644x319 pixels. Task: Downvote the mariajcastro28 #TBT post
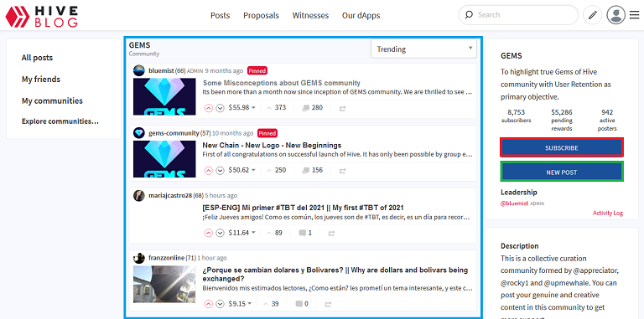coord(220,233)
